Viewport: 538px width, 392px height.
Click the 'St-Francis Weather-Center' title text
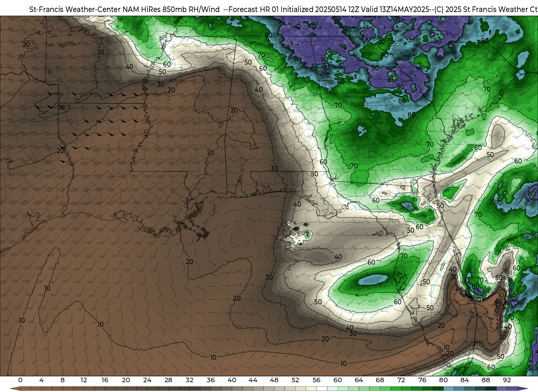(75, 10)
